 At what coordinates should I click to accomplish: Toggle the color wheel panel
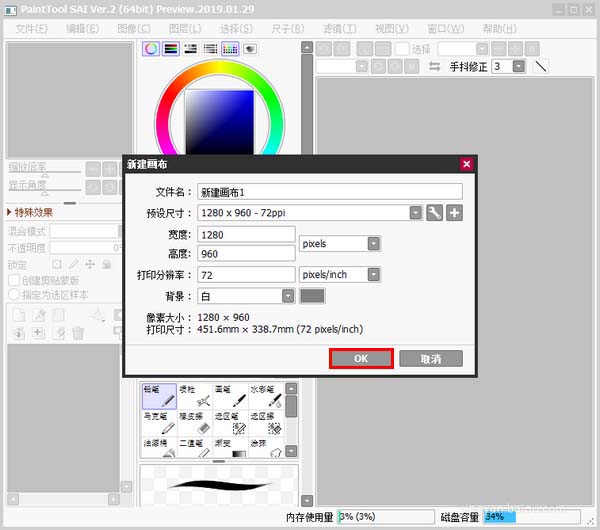(151, 49)
